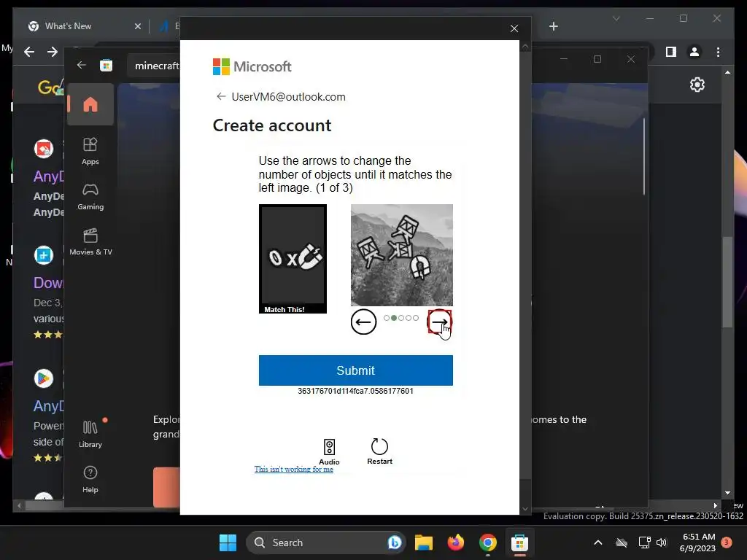
Task: Open Gaming section in Microsoft Store
Action: coord(90,197)
